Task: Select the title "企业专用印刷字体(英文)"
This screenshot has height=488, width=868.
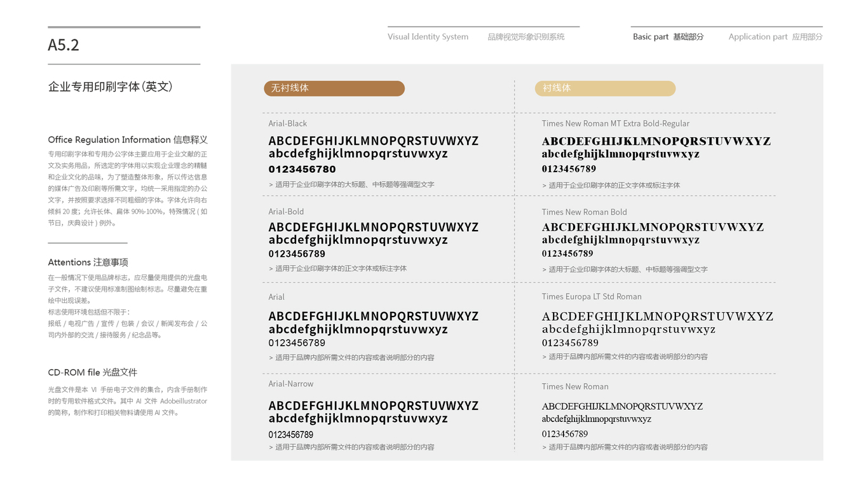Action: click(111, 87)
